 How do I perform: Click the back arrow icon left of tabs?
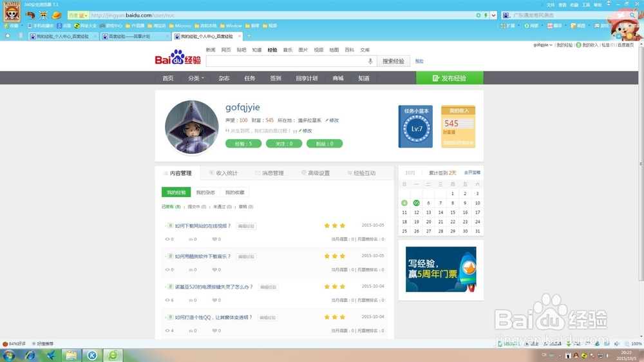[x=7, y=35]
